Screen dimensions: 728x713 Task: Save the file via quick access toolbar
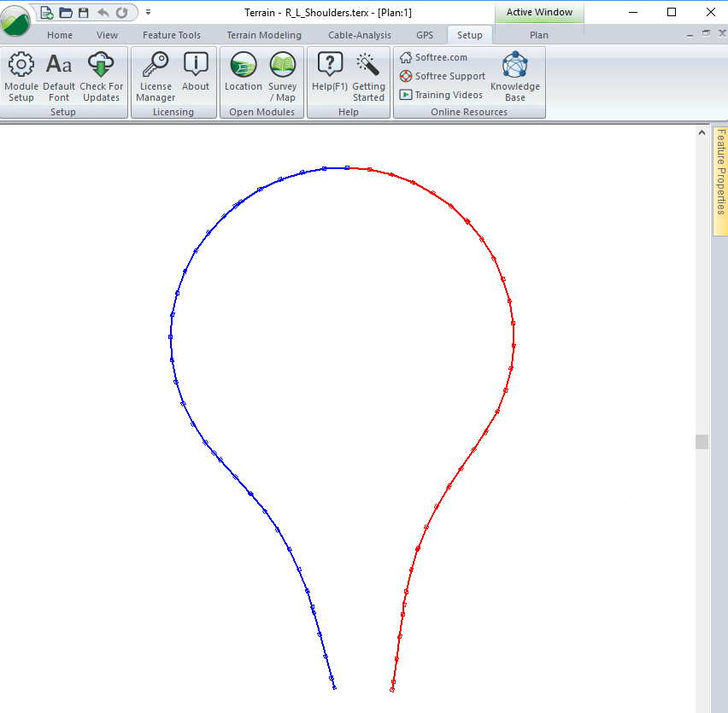pyautogui.click(x=84, y=13)
